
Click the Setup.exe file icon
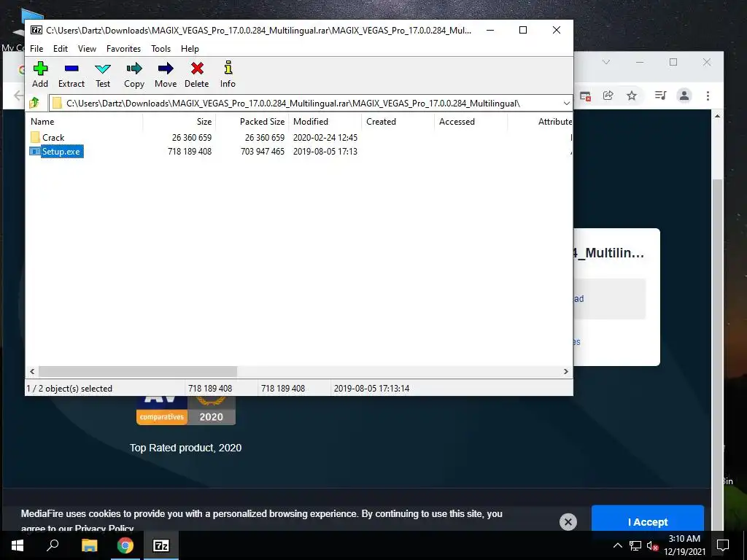tap(35, 152)
